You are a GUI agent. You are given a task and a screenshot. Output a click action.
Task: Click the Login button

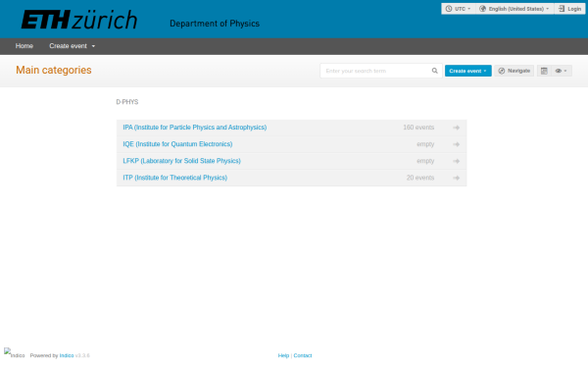click(569, 9)
